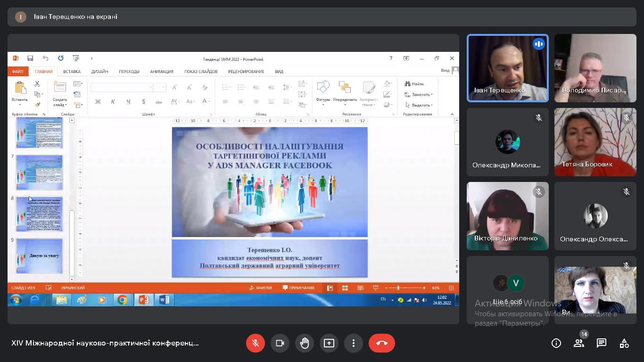Open Упорядочить arrange menu
Viewport: 644px width, 362px height.
345,93
